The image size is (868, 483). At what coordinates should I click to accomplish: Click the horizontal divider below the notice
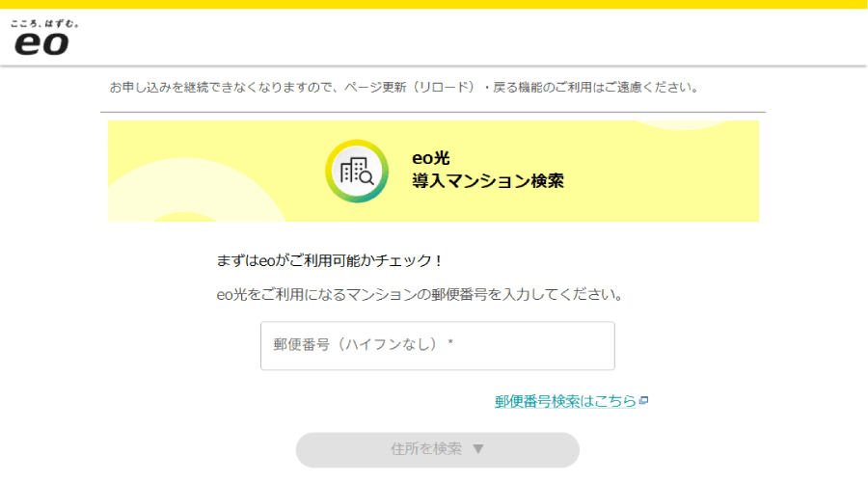click(x=432, y=113)
